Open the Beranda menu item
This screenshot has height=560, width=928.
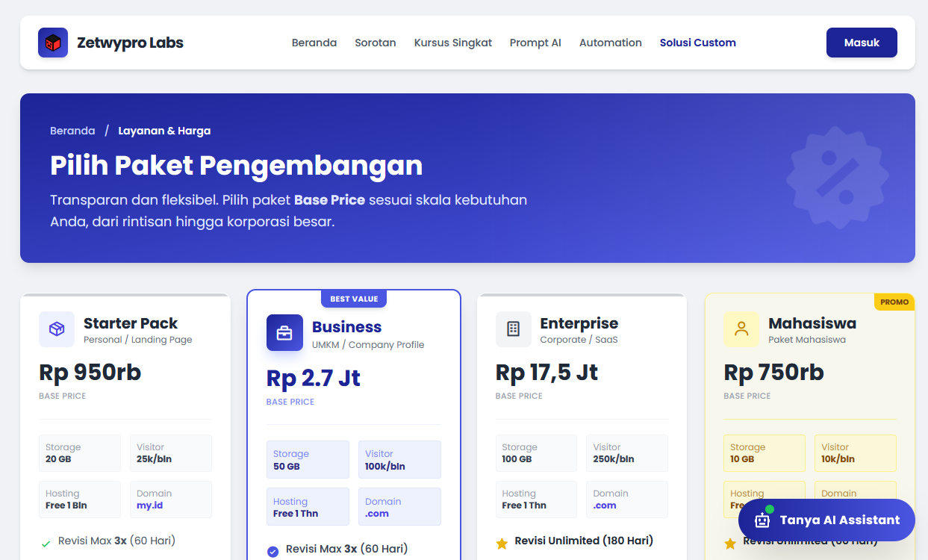point(314,43)
